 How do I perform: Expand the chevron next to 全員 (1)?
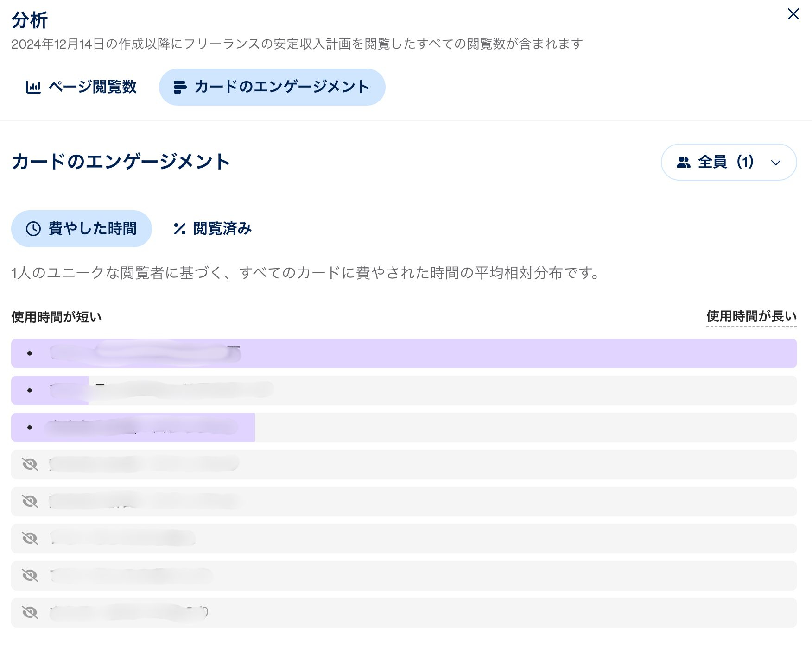[776, 163]
